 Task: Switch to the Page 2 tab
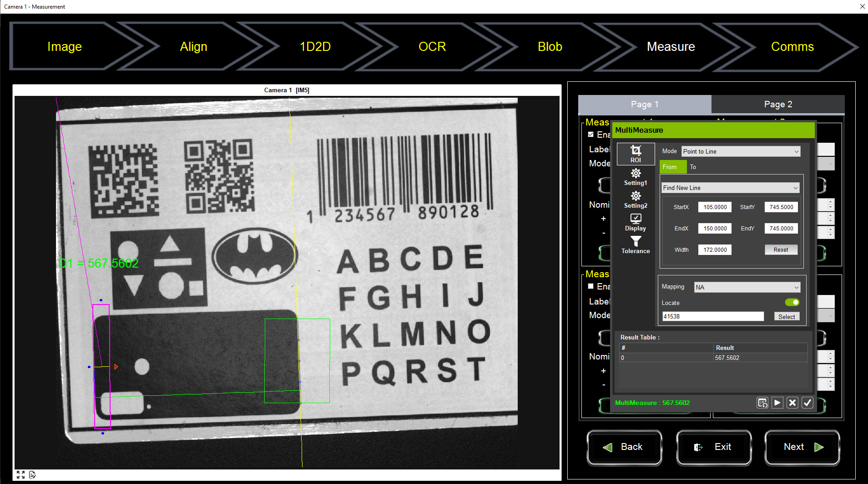pos(777,104)
